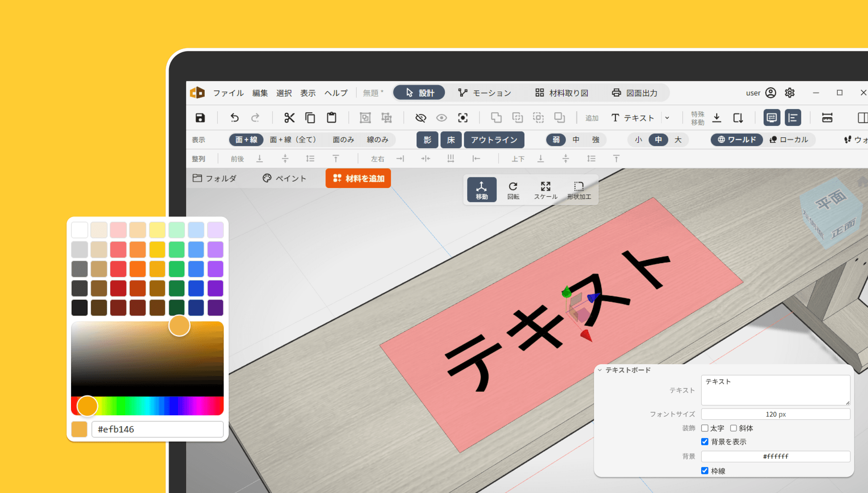Click the measure ruler icon
Screen dimensions: 868x493
[x=827, y=118]
